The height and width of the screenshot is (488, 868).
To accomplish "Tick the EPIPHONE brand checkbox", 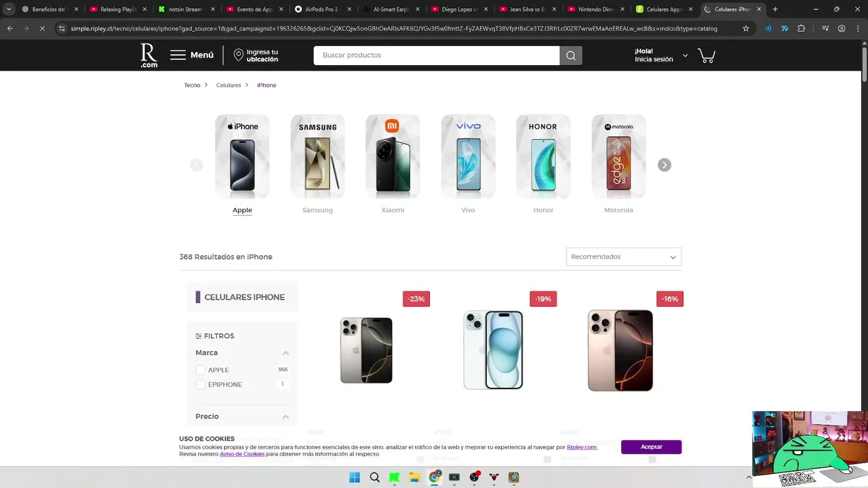I will (201, 384).
